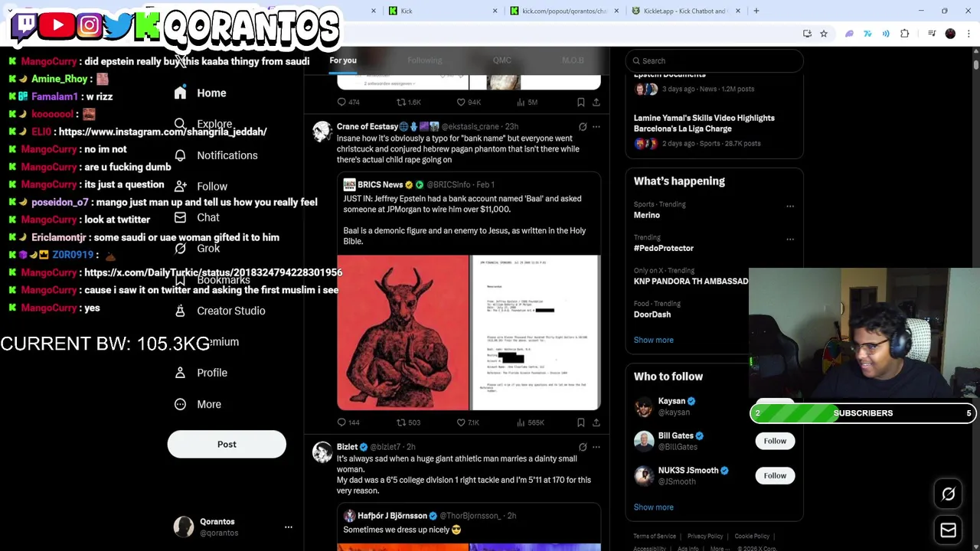Open Crane of Ecstasy profile avatar
This screenshot has height=551, width=980.
(x=322, y=132)
